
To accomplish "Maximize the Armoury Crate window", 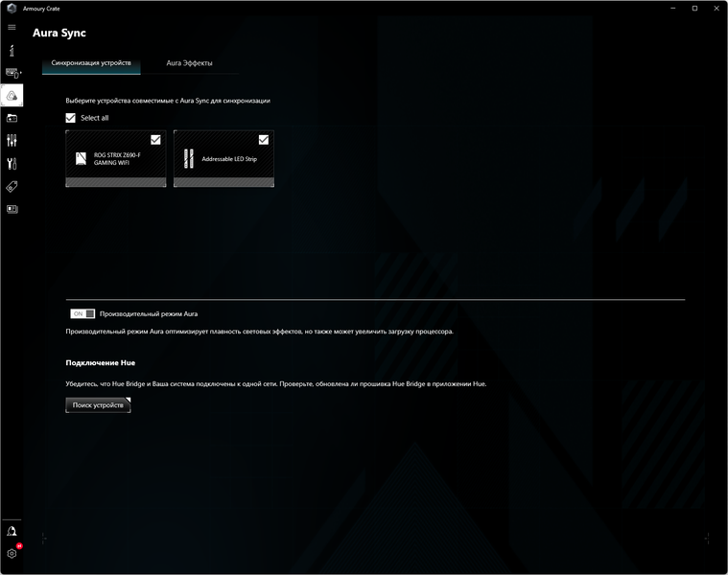I will pyautogui.click(x=694, y=8).
